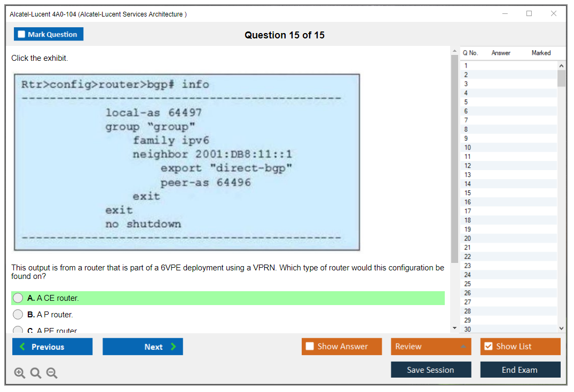Click the Answer column header
The image size is (574, 392).
(x=501, y=53)
